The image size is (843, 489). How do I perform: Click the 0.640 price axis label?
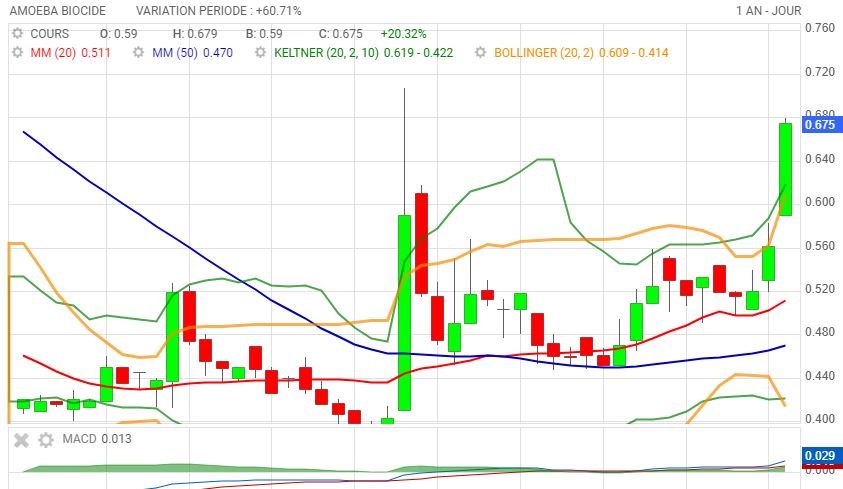point(820,159)
